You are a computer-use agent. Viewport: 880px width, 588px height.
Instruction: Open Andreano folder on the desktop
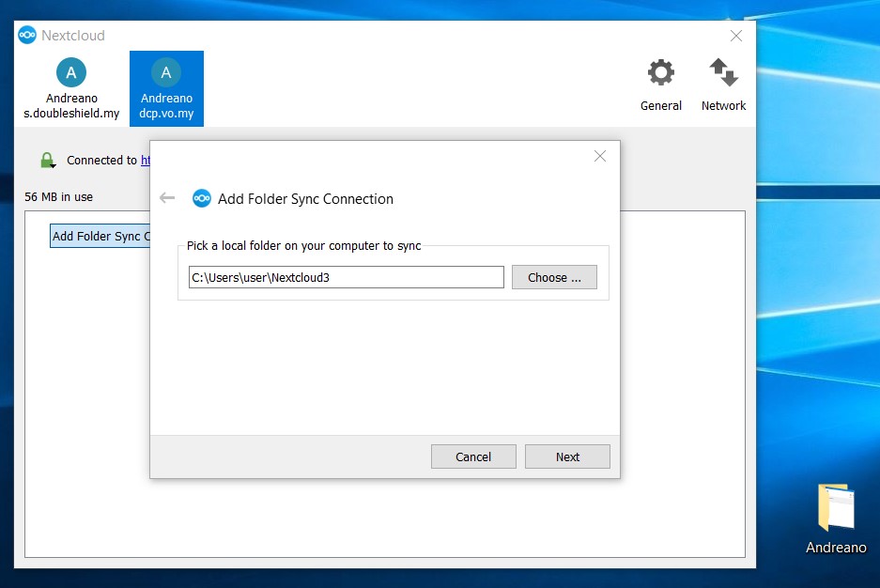click(835, 510)
